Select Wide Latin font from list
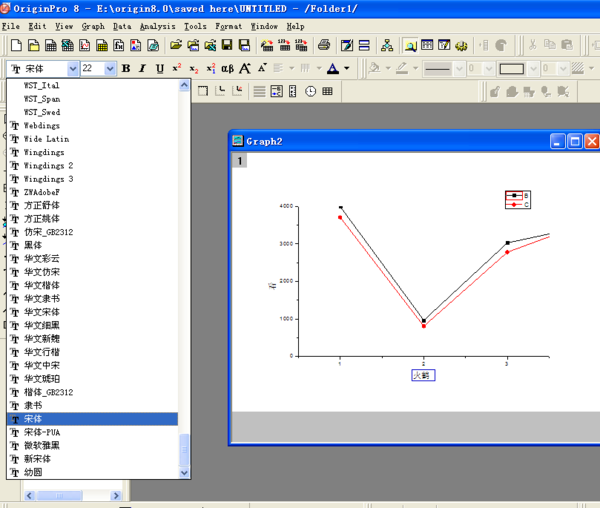600x508 pixels. (x=93, y=139)
